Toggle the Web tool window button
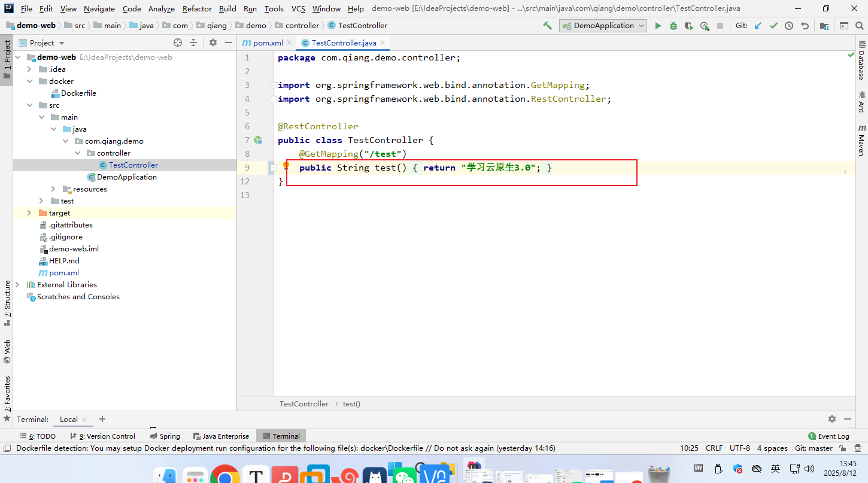This screenshot has width=868, height=483. [7, 351]
